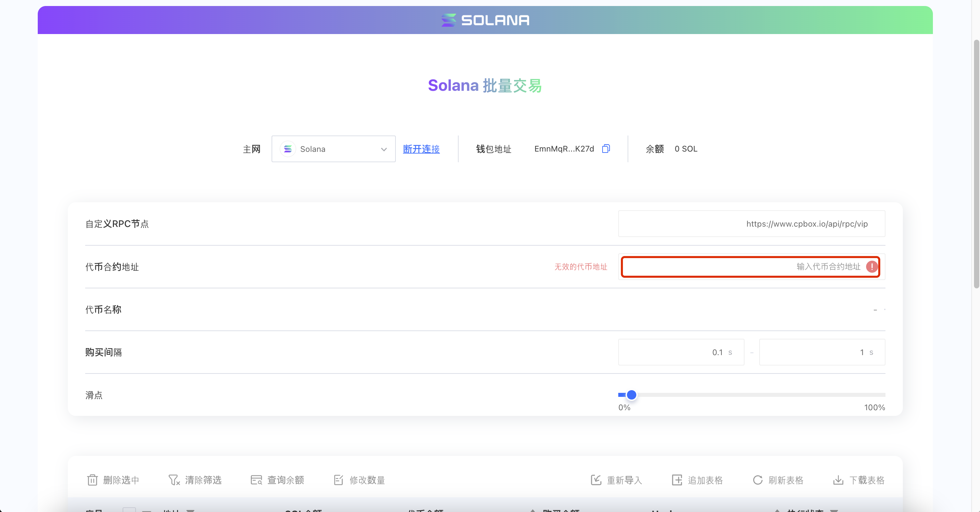Click the 代币名称 row label
This screenshot has height=512, width=980.
click(x=103, y=310)
